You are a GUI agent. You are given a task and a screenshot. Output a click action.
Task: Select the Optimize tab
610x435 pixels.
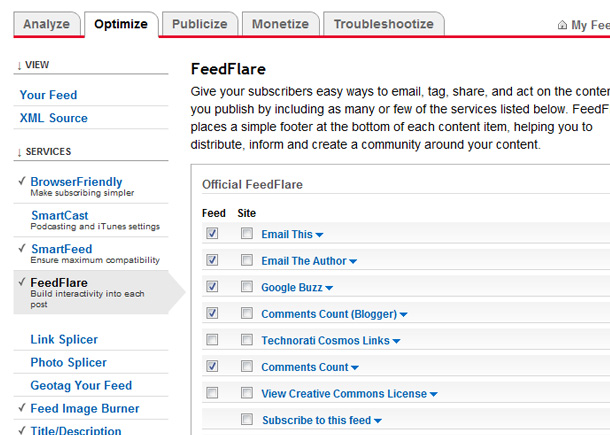tap(121, 24)
